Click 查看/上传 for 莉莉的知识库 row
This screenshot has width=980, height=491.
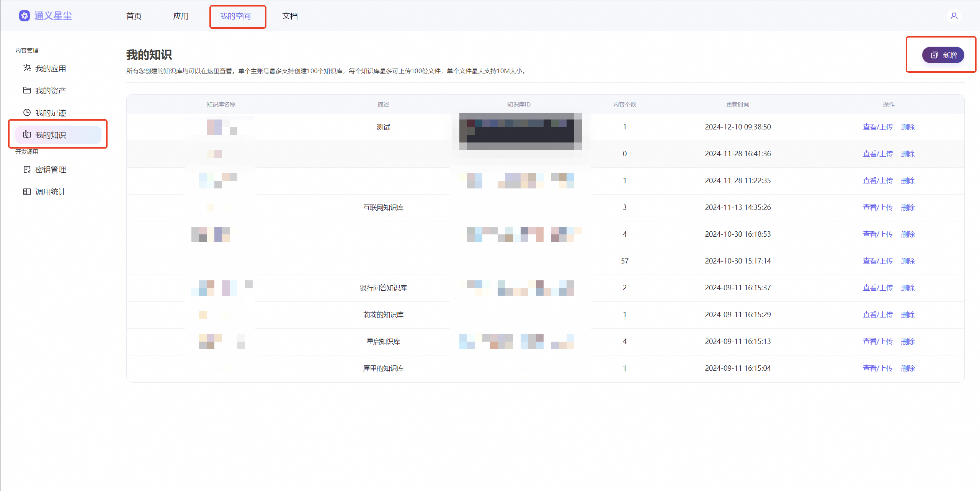[878, 314]
